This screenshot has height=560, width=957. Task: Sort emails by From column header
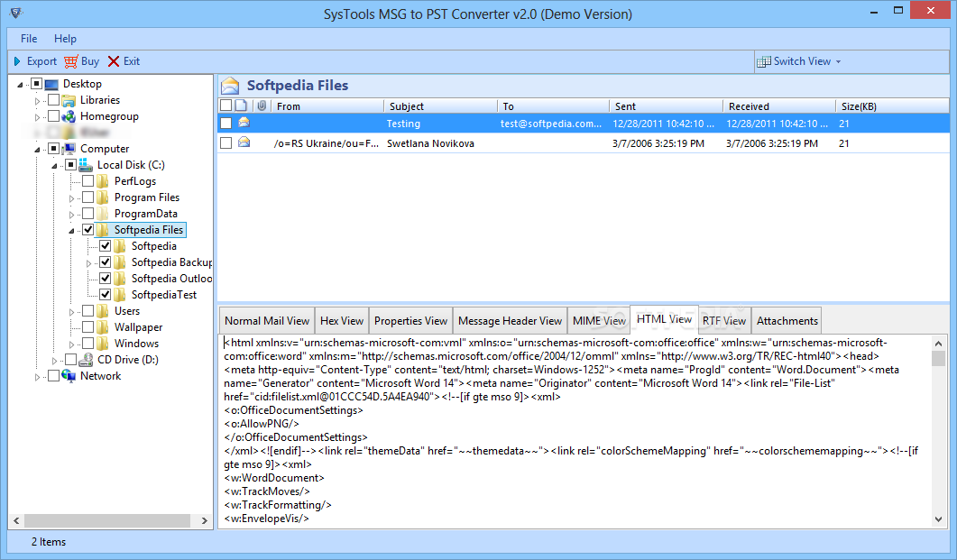point(327,106)
